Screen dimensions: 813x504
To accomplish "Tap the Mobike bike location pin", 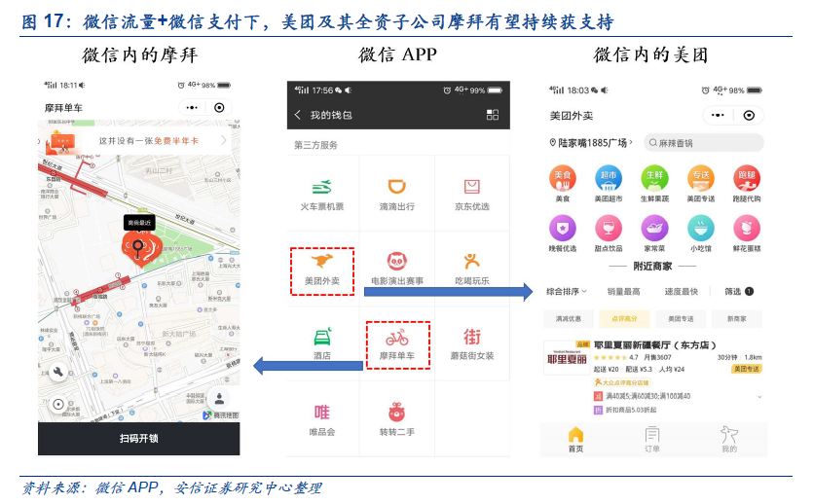I will (141, 249).
